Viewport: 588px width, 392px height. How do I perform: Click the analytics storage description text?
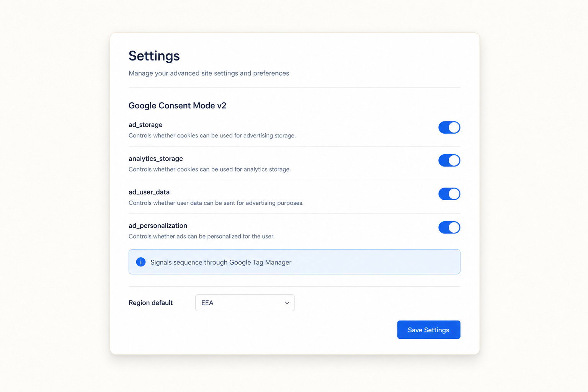pos(210,169)
